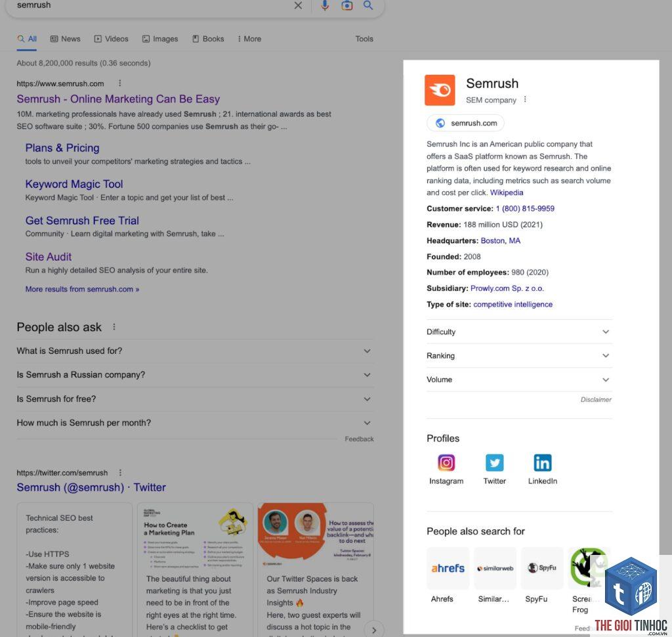Viewport: 672px width, 637px height.
Task: Open the Site Audit sitelink
Action: click(x=49, y=257)
